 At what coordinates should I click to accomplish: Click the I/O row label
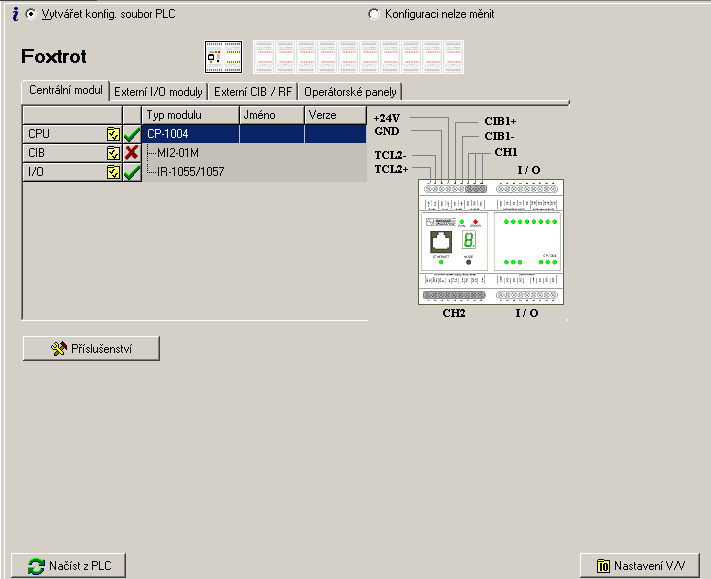point(36,172)
